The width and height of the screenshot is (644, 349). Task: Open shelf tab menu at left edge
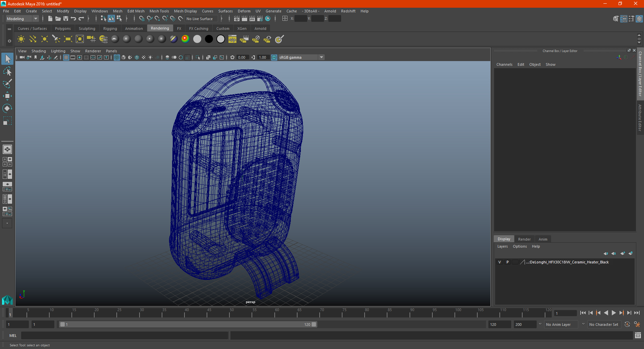[x=9, y=29]
